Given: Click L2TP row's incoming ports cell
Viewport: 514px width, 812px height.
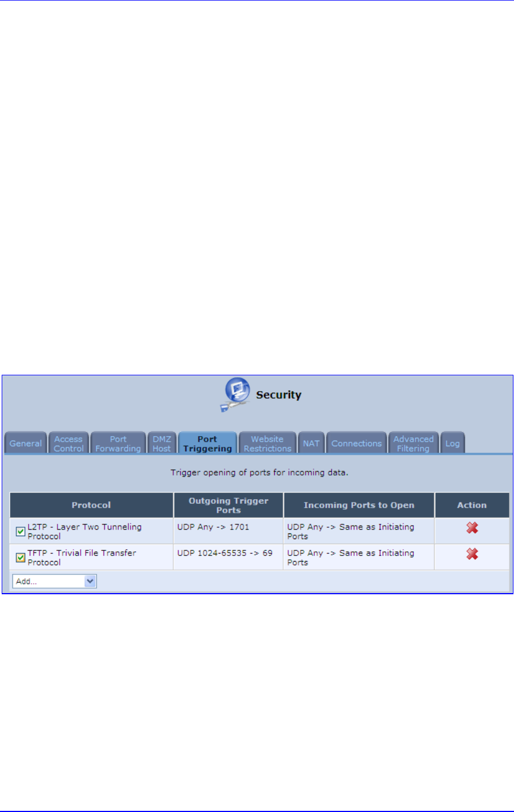Looking at the screenshot, I should (359, 531).
